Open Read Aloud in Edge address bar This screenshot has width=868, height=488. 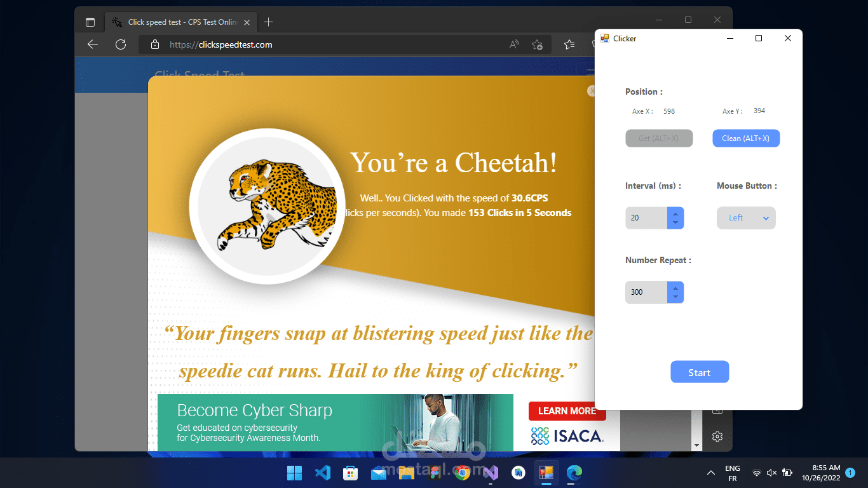tap(515, 44)
